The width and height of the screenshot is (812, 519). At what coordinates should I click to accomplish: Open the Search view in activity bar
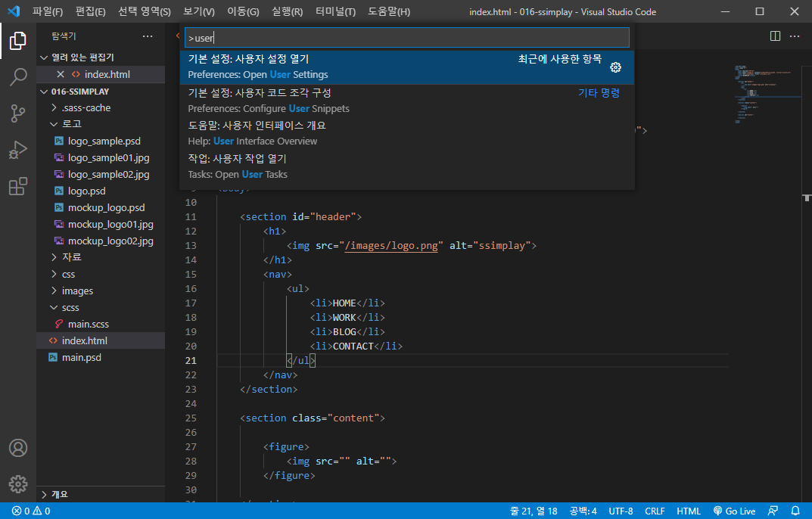click(x=17, y=77)
